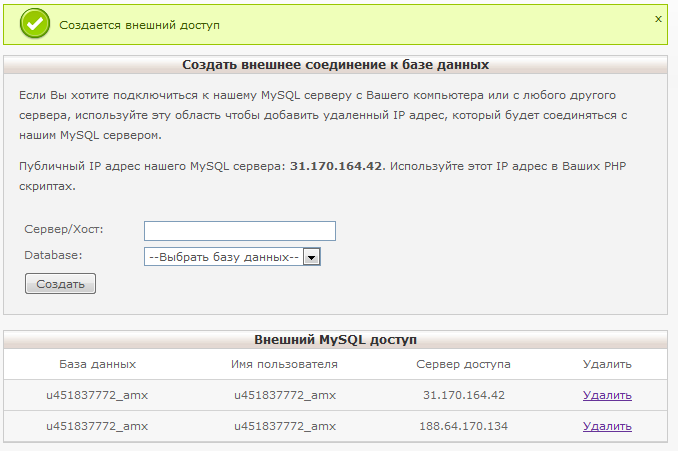The width and height of the screenshot is (678, 451).
Task: Click the Сервер доступа column header
Action: coord(463,365)
